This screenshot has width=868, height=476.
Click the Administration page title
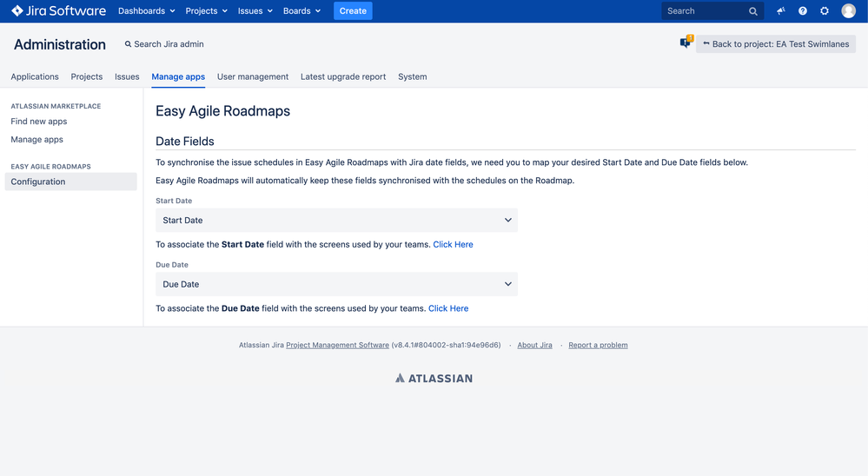60,45
